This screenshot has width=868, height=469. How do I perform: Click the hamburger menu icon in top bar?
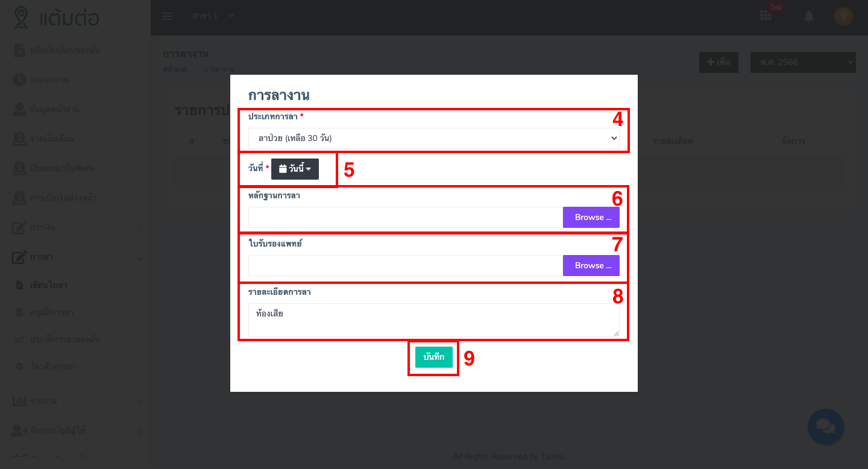(x=167, y=16)
